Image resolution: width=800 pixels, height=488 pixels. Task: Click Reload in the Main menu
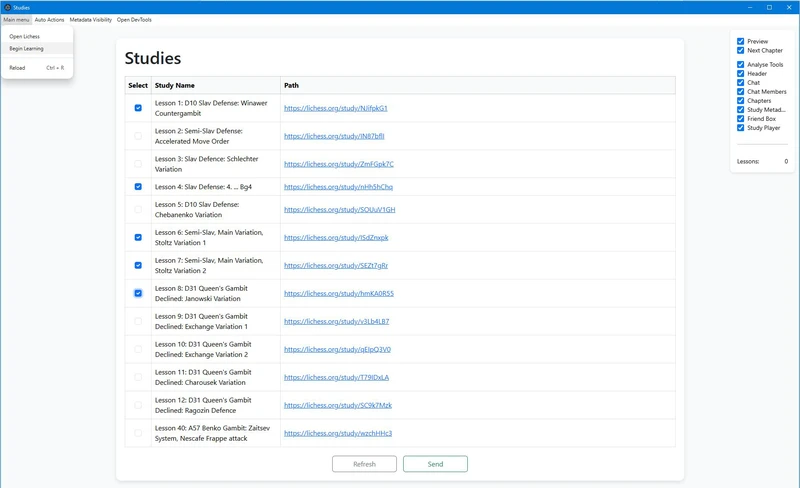coord(17,68)
